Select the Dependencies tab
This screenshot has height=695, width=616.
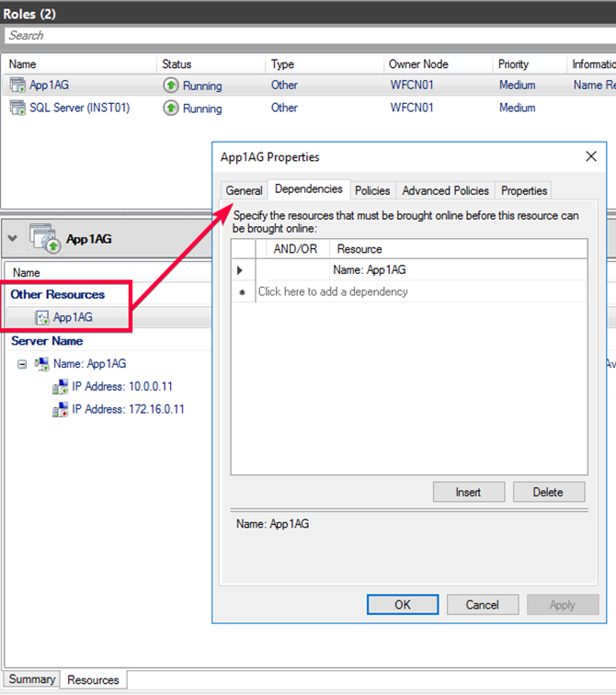(308, 189)
